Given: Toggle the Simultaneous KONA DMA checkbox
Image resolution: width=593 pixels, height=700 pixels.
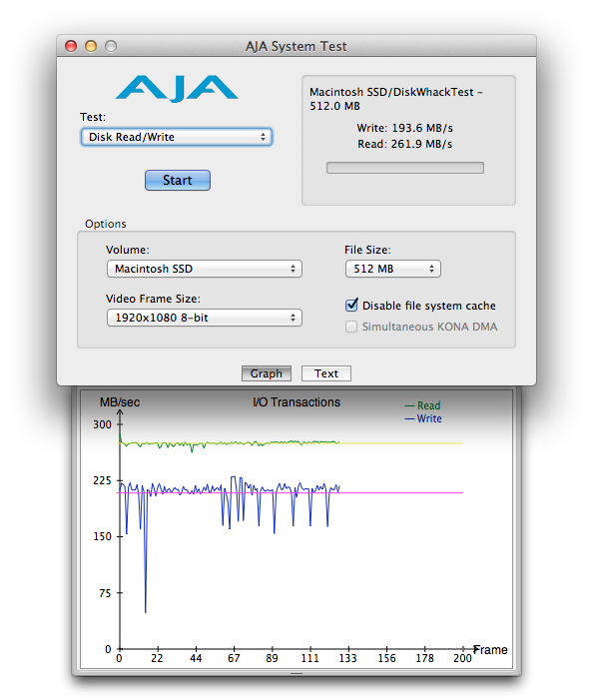Looking at the screenshot, I should [351, 327].
